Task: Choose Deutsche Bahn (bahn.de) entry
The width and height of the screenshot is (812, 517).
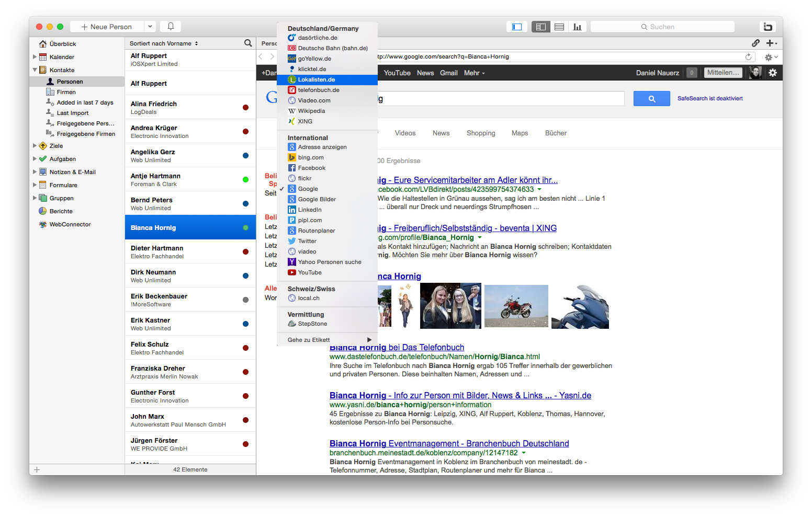Action: [x=327, y=48]
